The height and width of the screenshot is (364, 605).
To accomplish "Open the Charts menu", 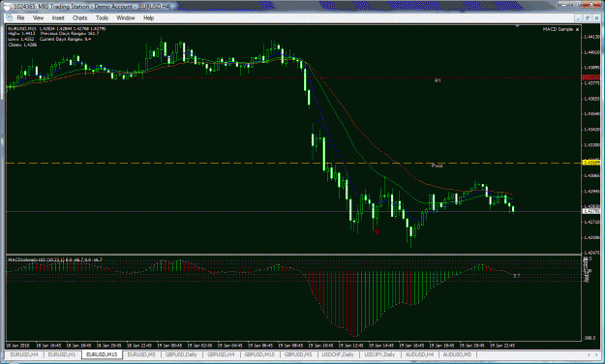I will (80, 17).
